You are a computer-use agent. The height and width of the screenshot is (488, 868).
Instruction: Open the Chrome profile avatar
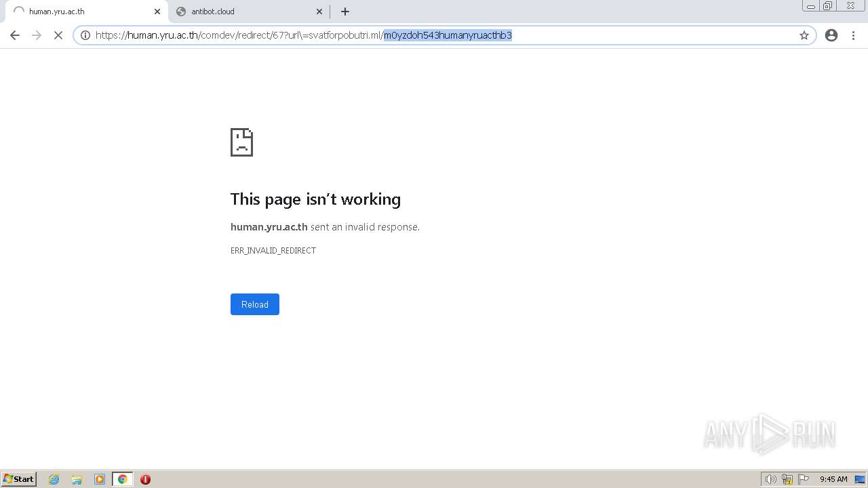pos(831,35)
